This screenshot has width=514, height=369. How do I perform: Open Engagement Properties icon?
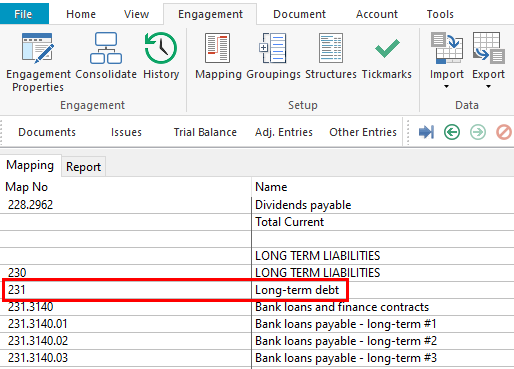click(x=38, y=48)
